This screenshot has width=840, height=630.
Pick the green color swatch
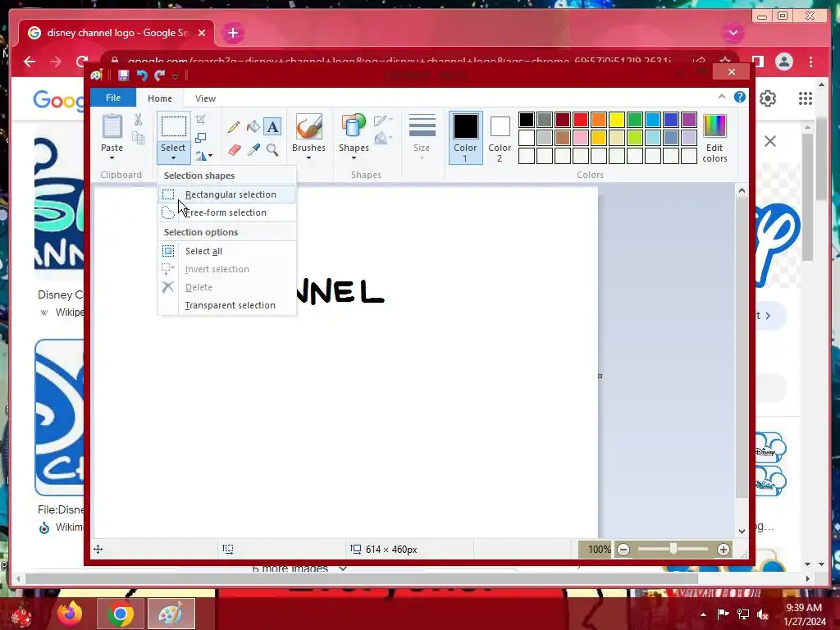point(635,120)
